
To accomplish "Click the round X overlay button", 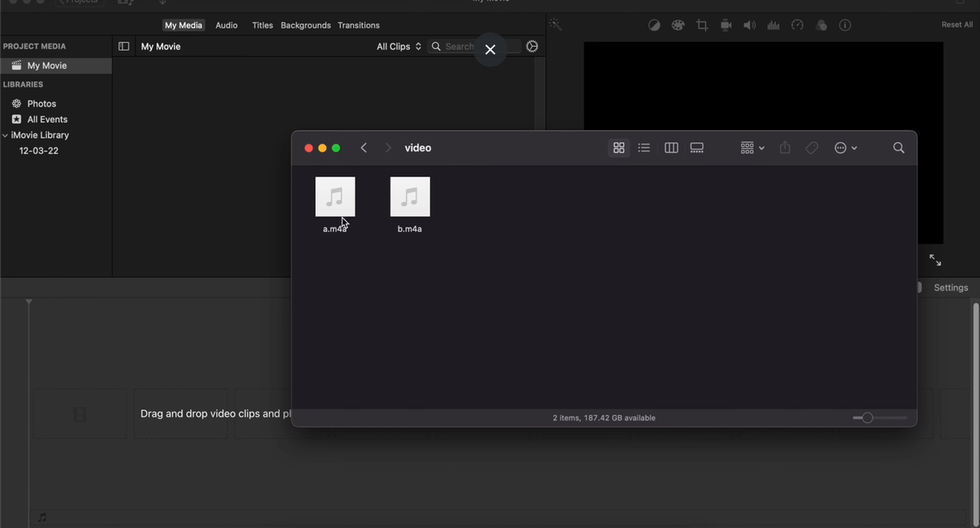I will [490, 49].
